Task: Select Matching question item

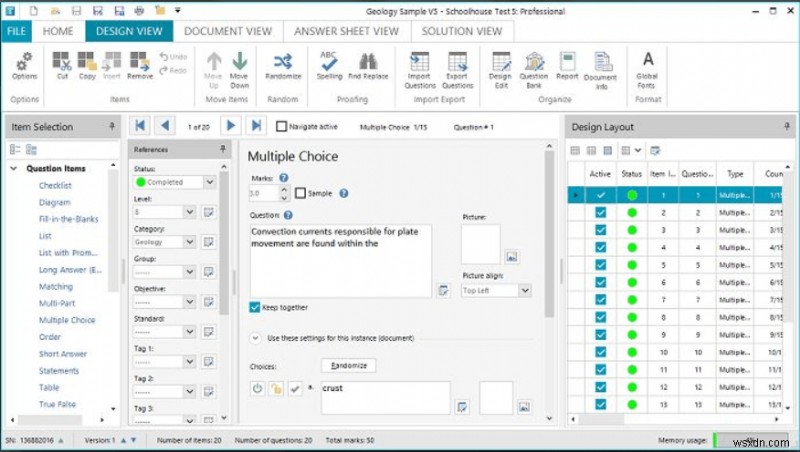Action: [x=56, y=287]
